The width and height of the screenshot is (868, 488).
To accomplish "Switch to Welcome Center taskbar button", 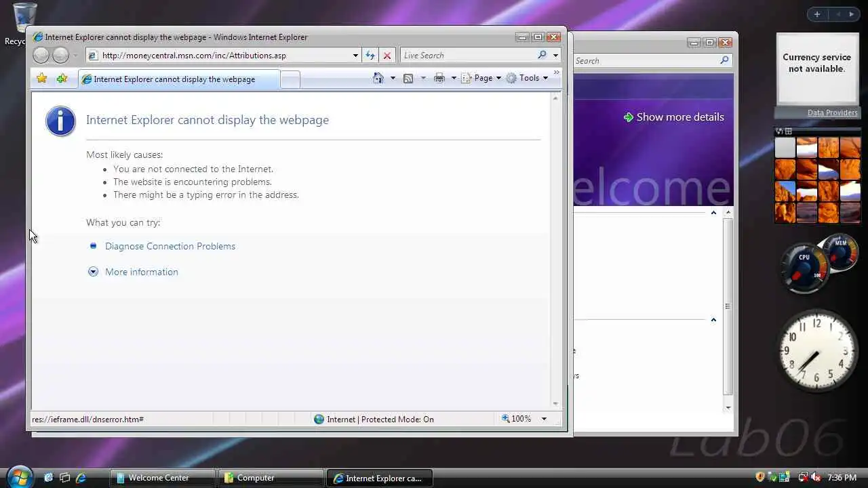I will click(x=162, y=478).
